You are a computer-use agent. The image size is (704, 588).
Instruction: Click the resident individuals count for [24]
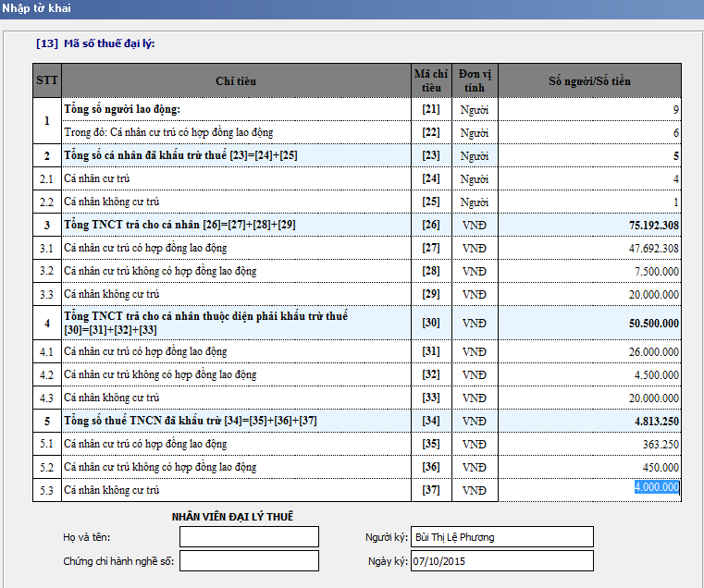pos(589,178)
